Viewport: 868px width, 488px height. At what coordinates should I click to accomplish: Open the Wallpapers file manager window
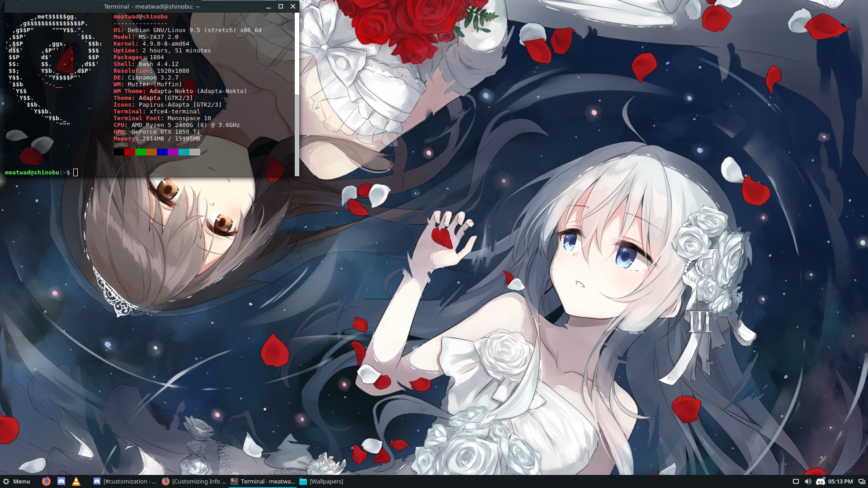point(321,481)
